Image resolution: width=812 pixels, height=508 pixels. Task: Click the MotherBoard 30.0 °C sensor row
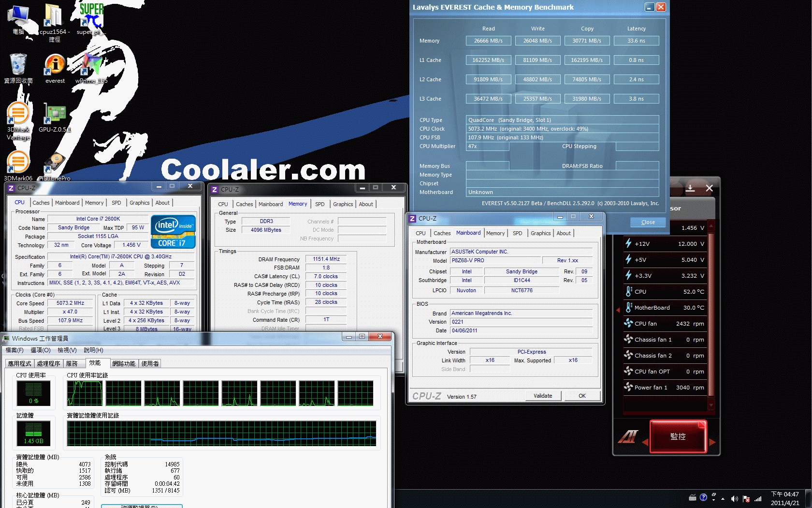tap(664, 307)
